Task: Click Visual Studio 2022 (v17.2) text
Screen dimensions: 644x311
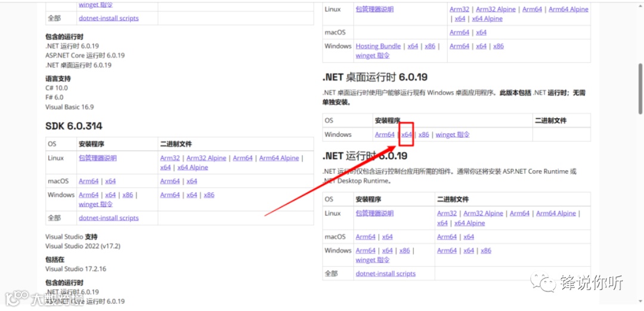Action: click(x=82, y=246)
